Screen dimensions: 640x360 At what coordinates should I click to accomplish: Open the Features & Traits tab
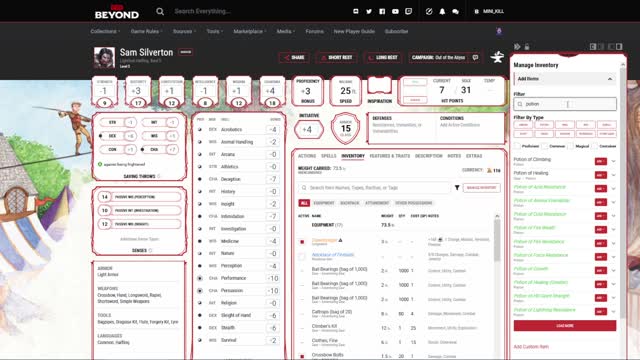390,156
